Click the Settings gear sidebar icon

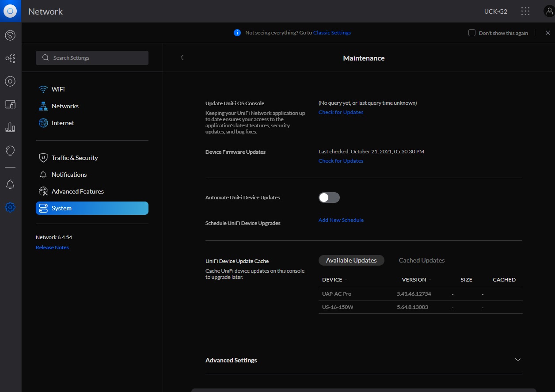pyautogui.click(x=10, y=207)
